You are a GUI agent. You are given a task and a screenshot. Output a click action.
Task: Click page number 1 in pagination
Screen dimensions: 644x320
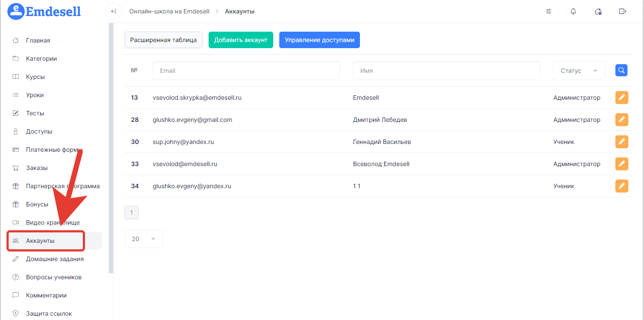[131, 212]
